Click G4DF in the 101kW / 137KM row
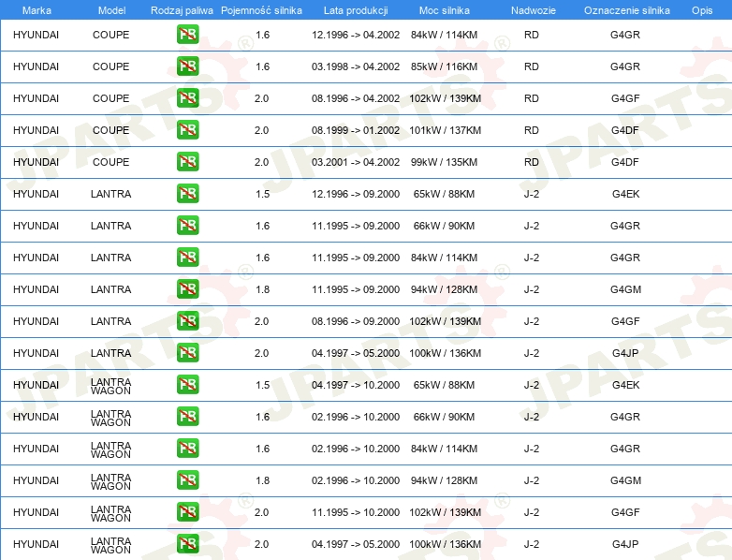The width and height of the screenshot is (732, 560). click(x=624, y=130)
